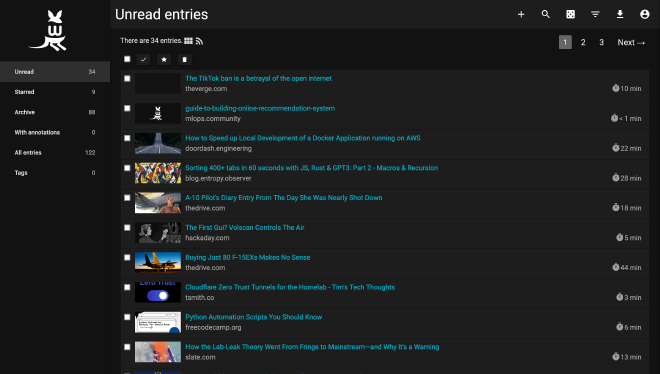
Task: Open the Archive sidebar item
Action: click(x=55, y=112)
